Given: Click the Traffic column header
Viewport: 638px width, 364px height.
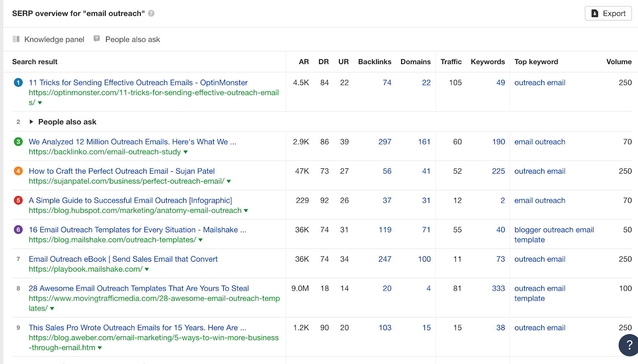Looking at the screenshot, I should pos(451,62).
